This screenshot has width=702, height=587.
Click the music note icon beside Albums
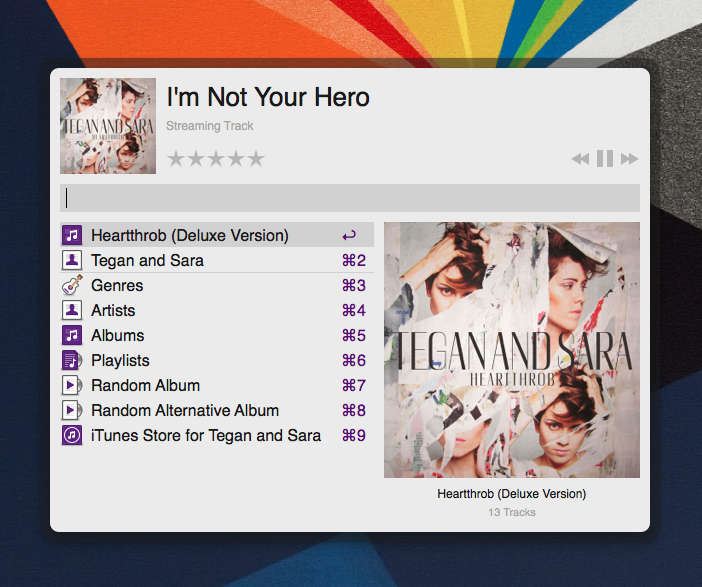pos(72,335)
